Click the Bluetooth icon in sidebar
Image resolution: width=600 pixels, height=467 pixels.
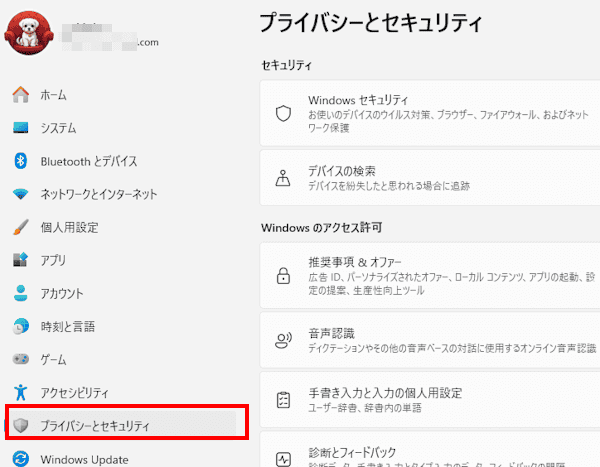point(21,161)
